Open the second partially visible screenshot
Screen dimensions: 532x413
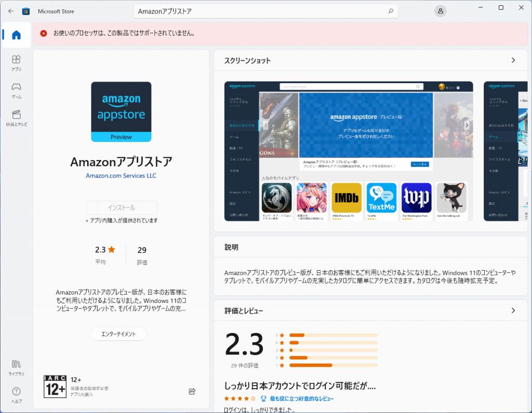click(506, 151)
